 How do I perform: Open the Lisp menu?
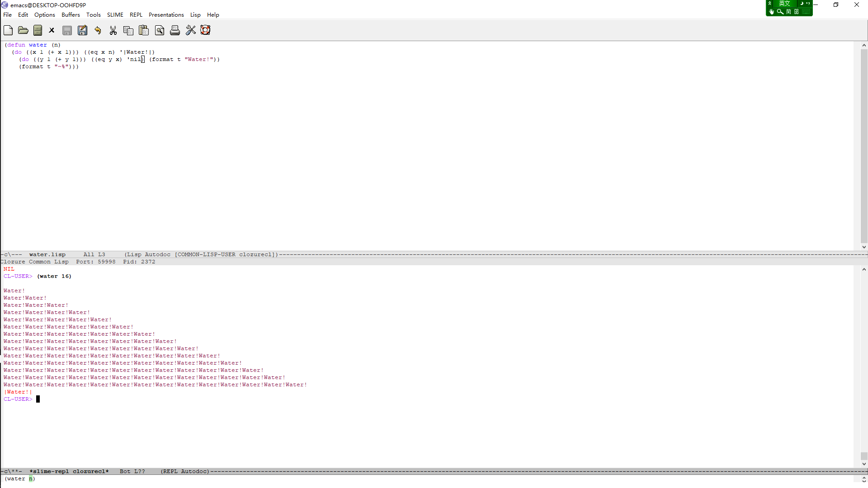click(195, 15)
